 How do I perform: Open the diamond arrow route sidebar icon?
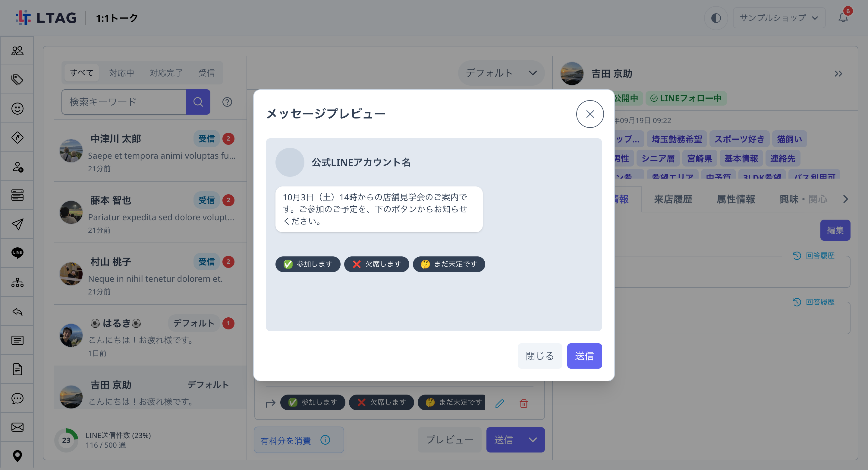point(17,138)
